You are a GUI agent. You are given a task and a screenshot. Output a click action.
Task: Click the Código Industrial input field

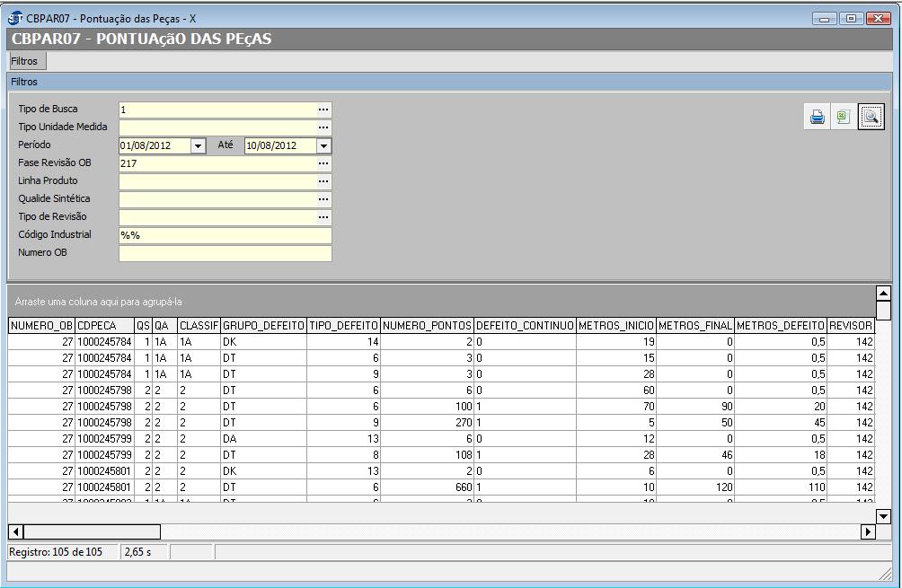pyautogui.click(x=225, y=235)
